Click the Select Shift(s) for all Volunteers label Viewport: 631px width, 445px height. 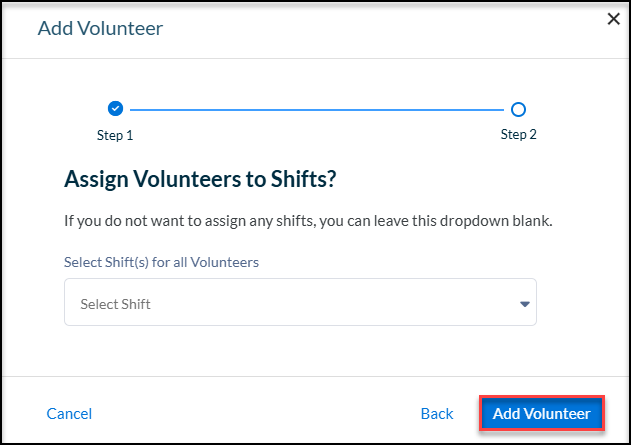(x=161, y=262)
